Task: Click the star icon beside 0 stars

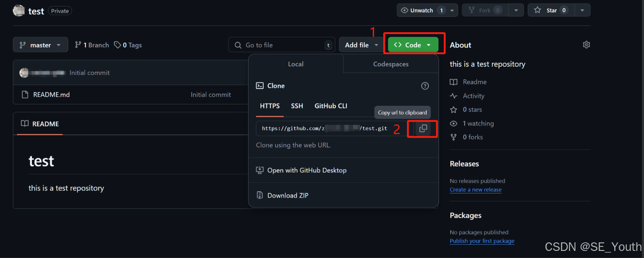Action: point(454,109)
